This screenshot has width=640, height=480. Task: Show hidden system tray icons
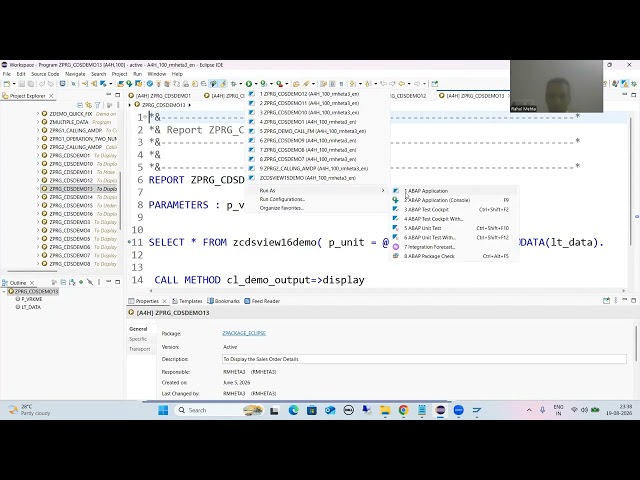tap(529, 410)
